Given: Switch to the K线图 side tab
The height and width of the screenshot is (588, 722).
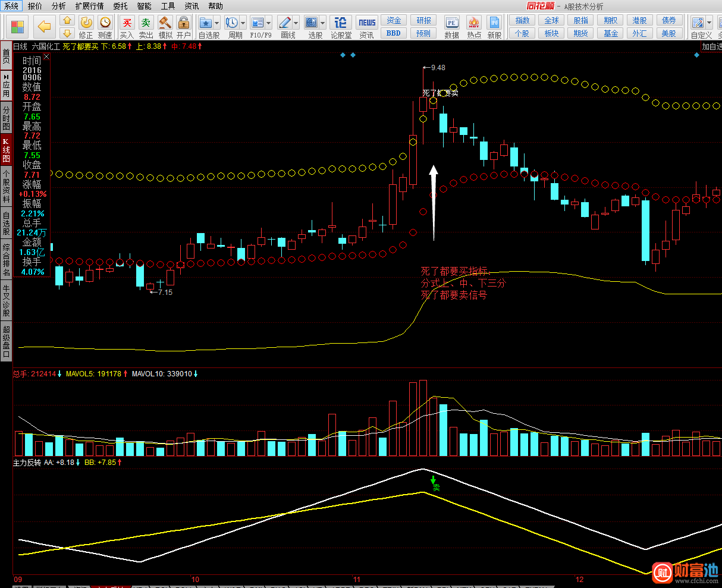Looking at the screenshot, I should (x=6, y=150).
